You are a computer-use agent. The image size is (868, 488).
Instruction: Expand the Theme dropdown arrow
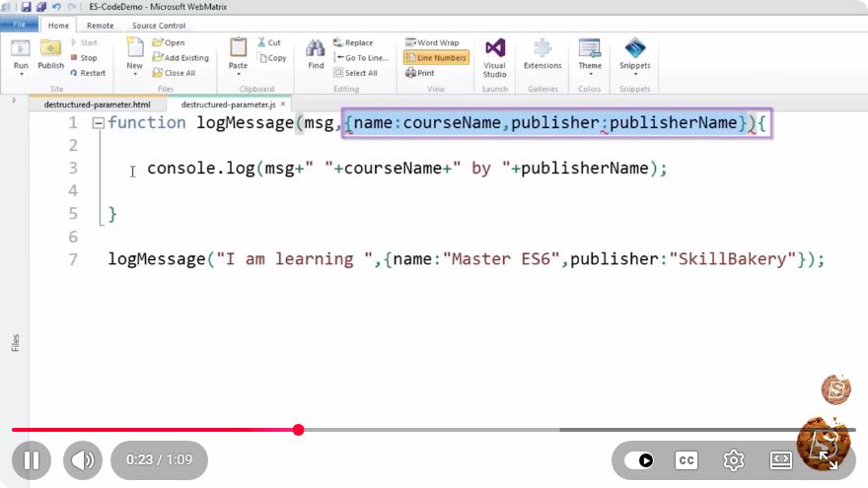(x=590, y=74)
